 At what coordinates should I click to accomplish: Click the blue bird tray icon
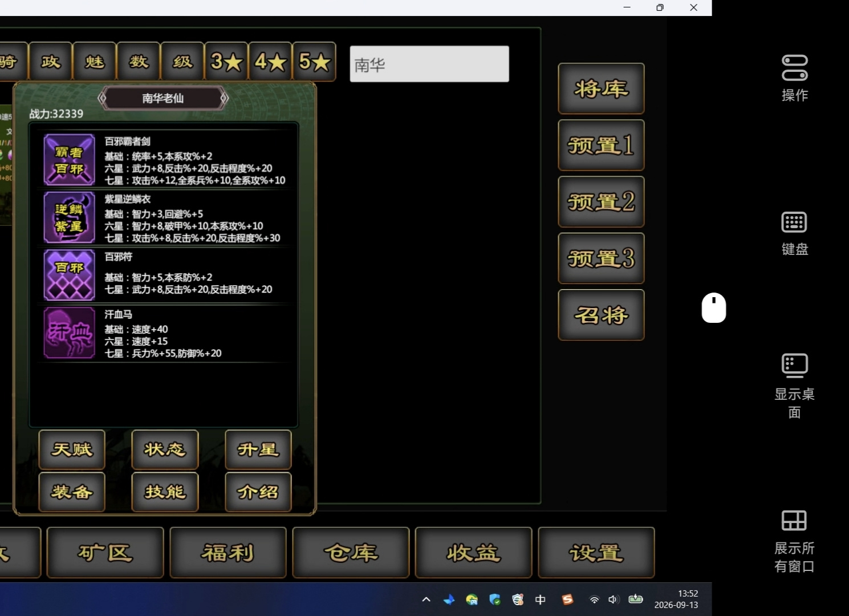coord(449,599)
